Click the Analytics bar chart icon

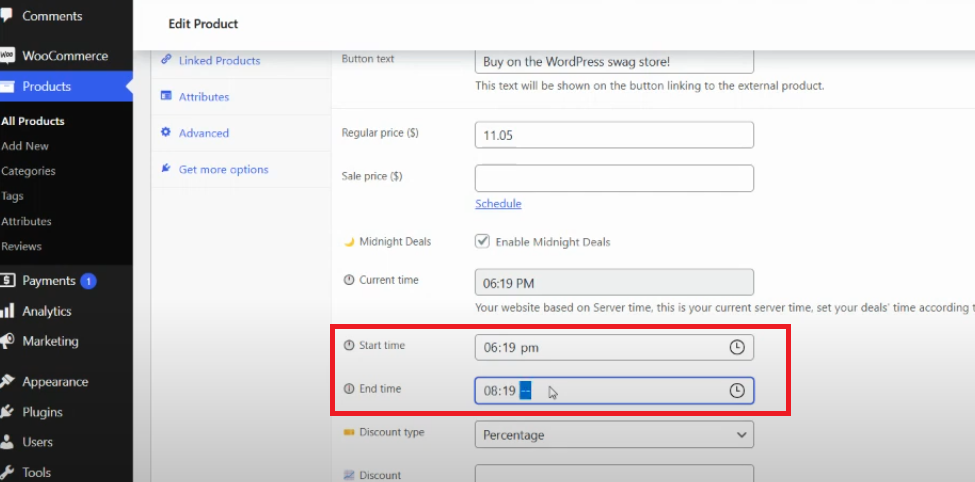coord(7,311)
